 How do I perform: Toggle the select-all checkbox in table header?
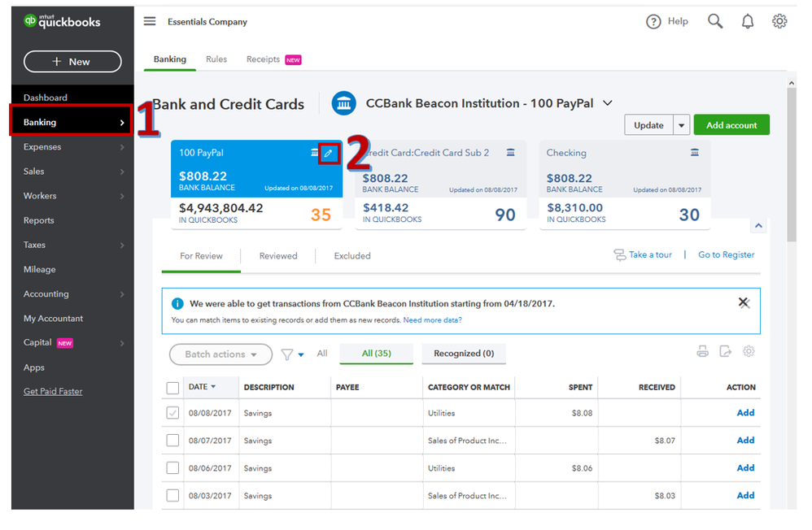[x=172, y=388]
